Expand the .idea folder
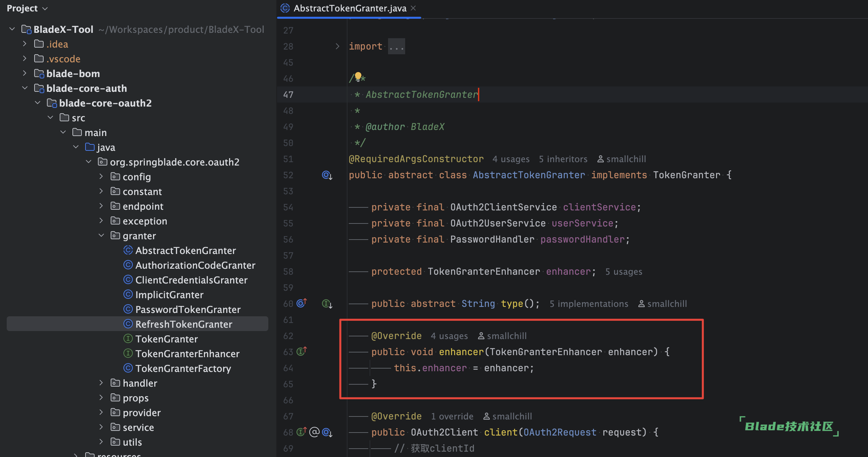This screenshot has height=457, width=868. click(x=24, y=44)
